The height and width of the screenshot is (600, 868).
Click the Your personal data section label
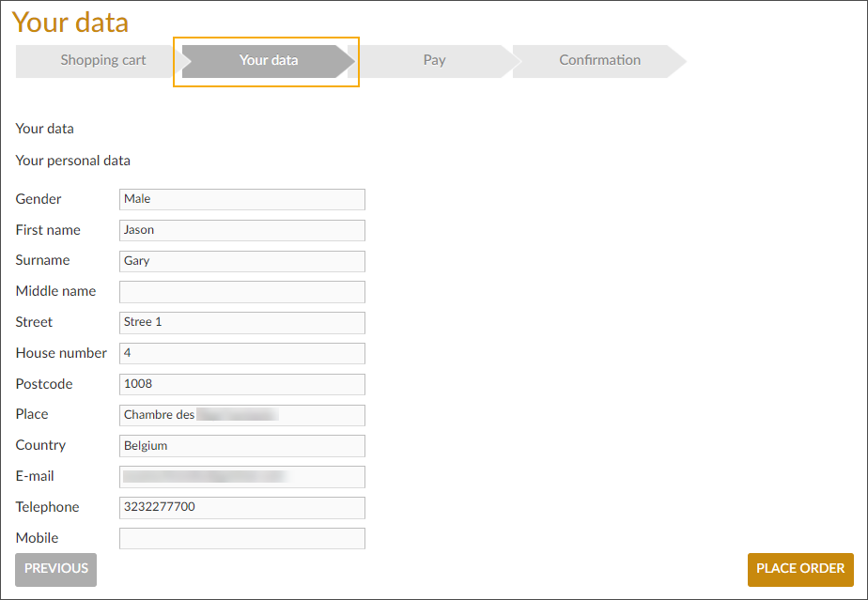[73, 161]
